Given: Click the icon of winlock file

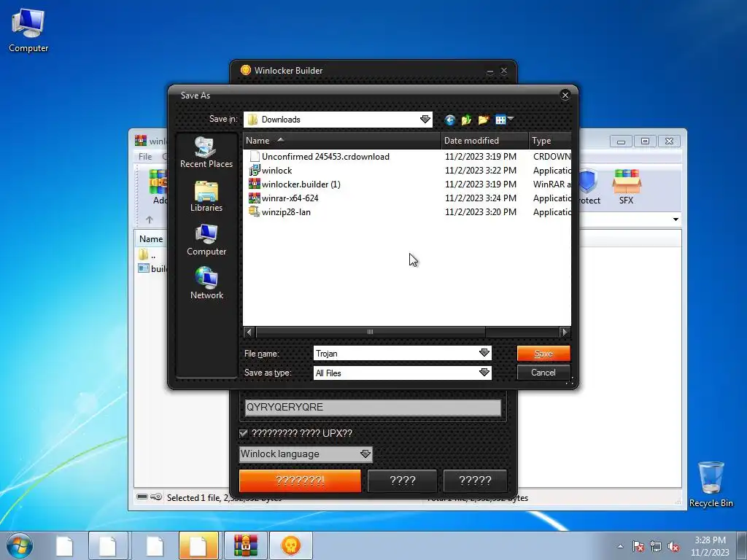Looking at the screenshot, I should 255,170.
